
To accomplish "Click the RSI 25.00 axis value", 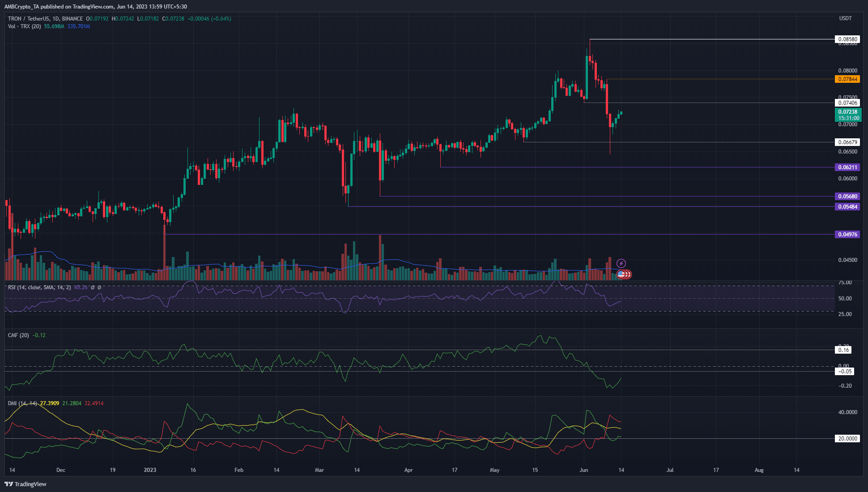I will pyautogui.click(x=845, y=314).
